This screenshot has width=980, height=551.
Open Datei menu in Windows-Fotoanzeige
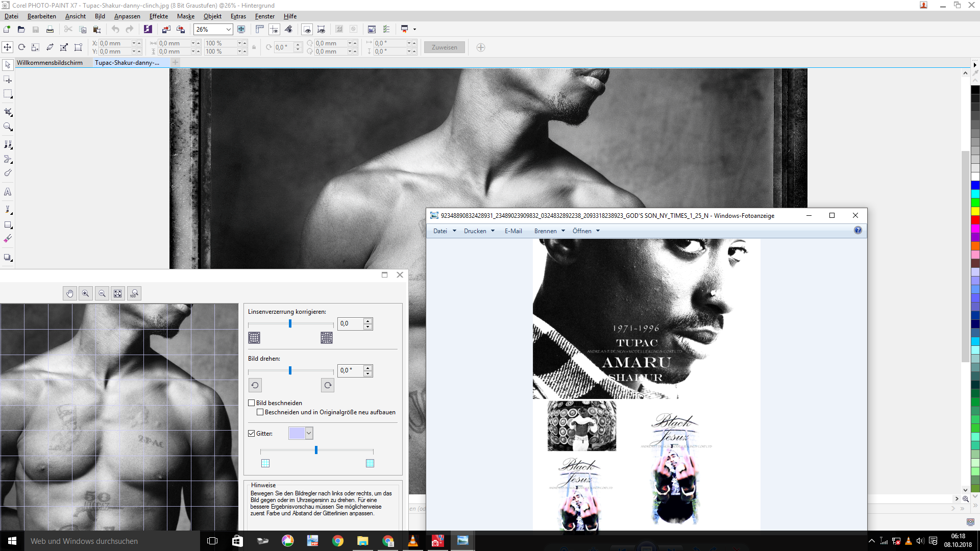pos(445,231)
